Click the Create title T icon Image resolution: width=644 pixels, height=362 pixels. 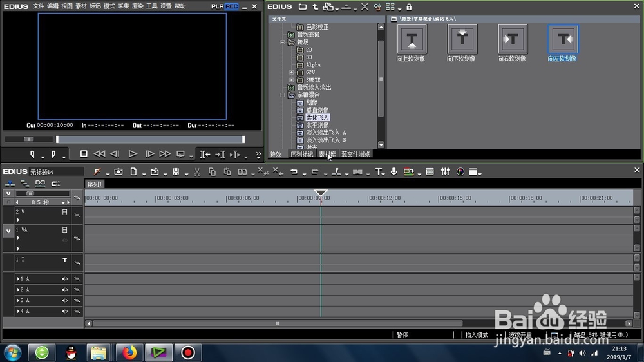[x=378, y=172]
